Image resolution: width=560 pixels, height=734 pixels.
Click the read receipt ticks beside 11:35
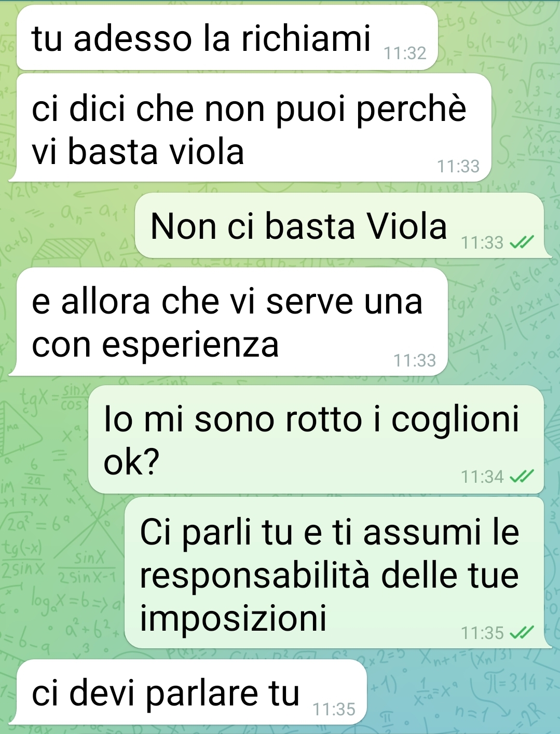(x=522, y=633)
